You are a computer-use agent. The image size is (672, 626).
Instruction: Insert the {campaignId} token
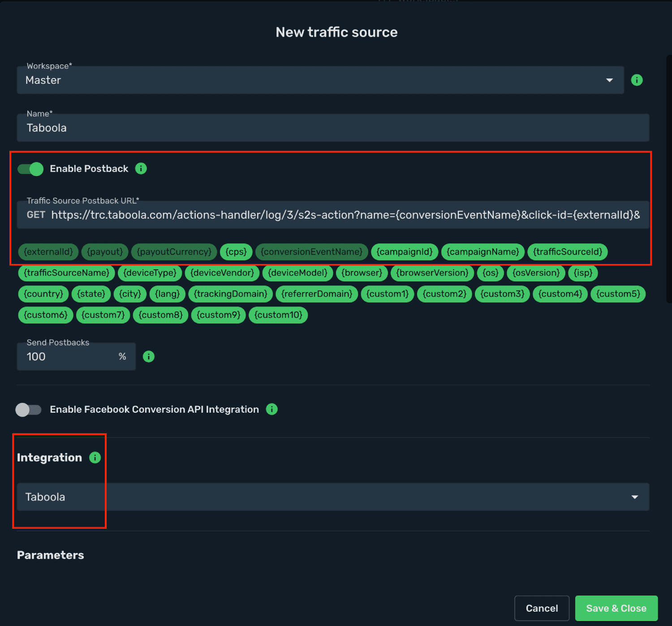pyautogui.click(x=405, y=252)
